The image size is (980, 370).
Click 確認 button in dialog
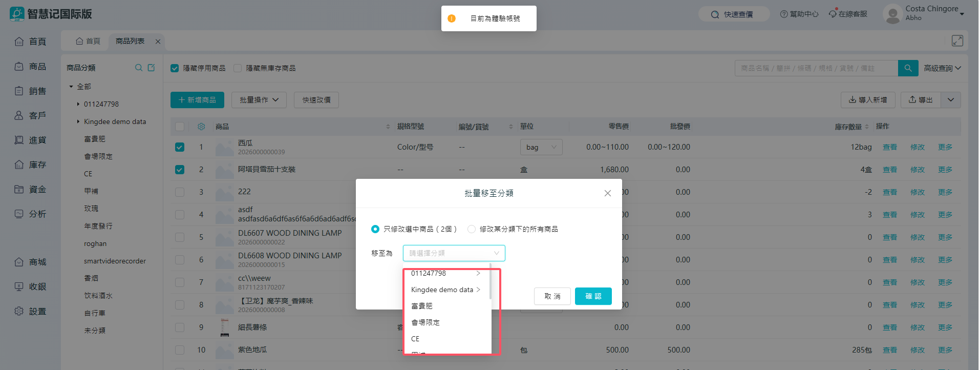(593, 296)
